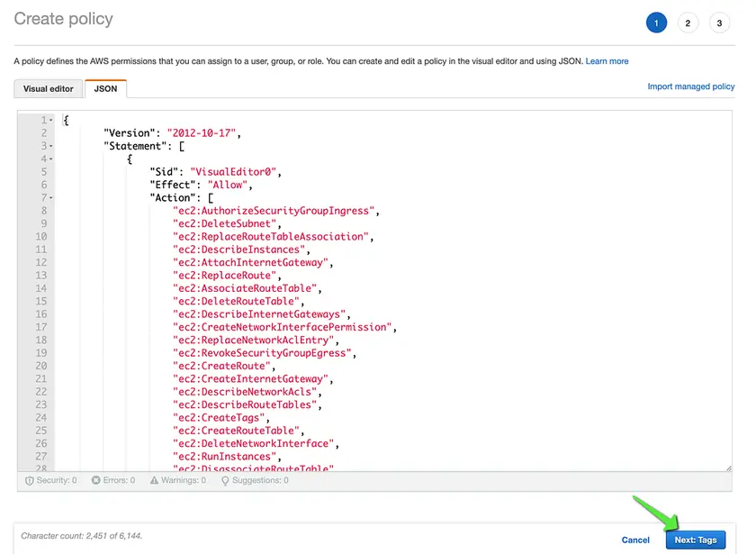Click "ec2:CreateRoute" action line

(x=221, y=367)
